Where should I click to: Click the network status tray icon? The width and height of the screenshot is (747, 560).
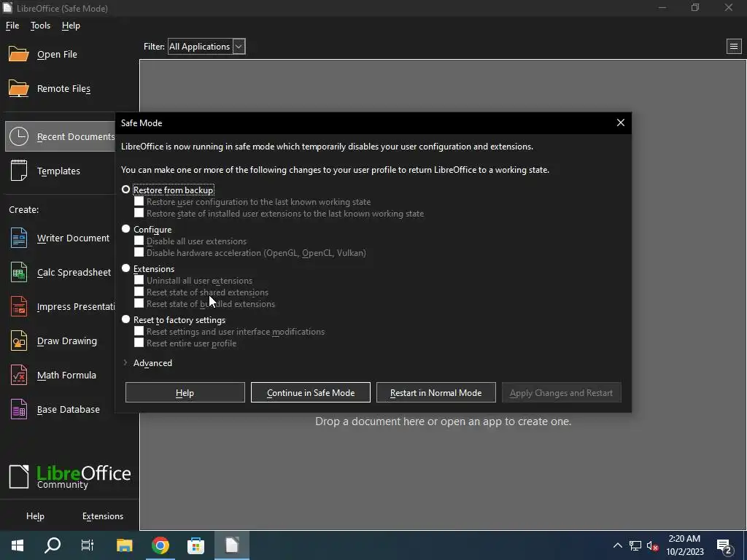click(635, 545)
